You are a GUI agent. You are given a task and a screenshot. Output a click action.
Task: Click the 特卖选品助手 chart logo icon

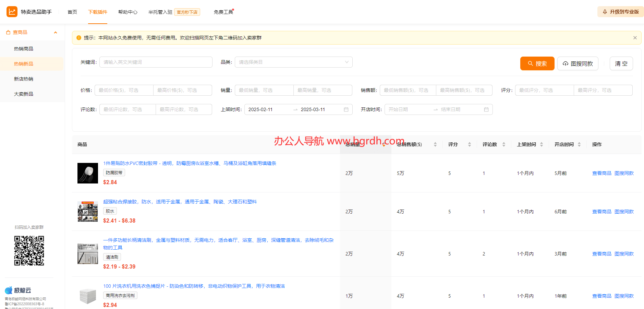(x=12, y=11)
